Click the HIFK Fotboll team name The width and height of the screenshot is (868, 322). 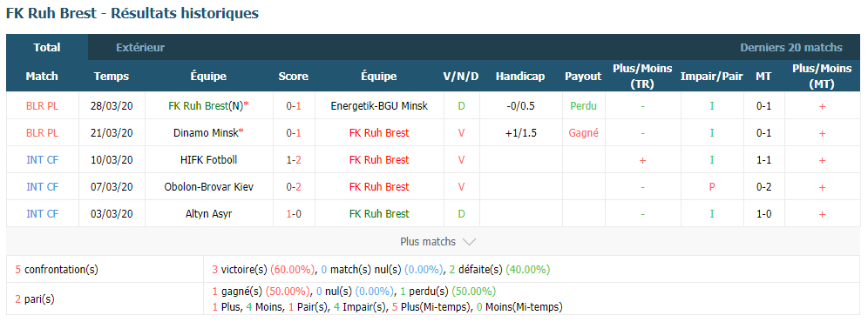(209, 160)
